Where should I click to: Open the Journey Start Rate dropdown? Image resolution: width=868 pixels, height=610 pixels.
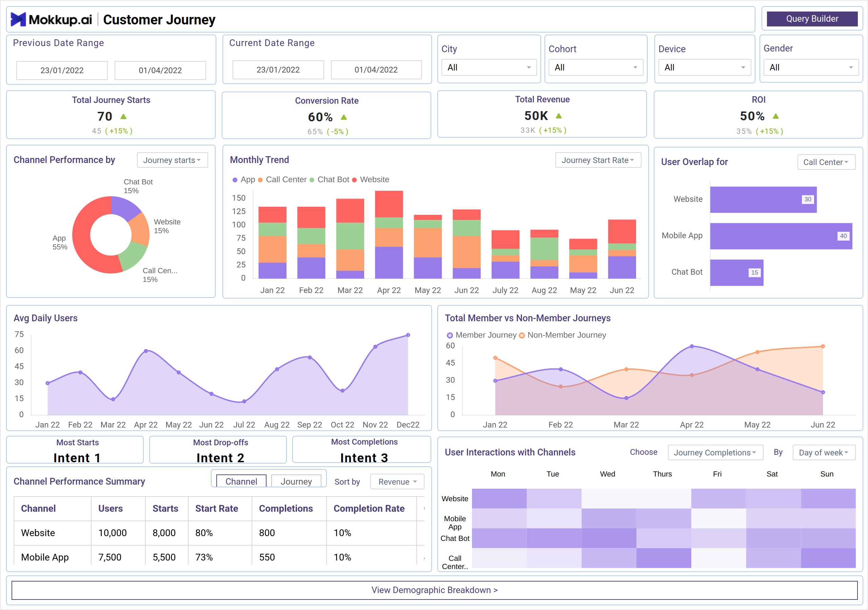point(598,160)
